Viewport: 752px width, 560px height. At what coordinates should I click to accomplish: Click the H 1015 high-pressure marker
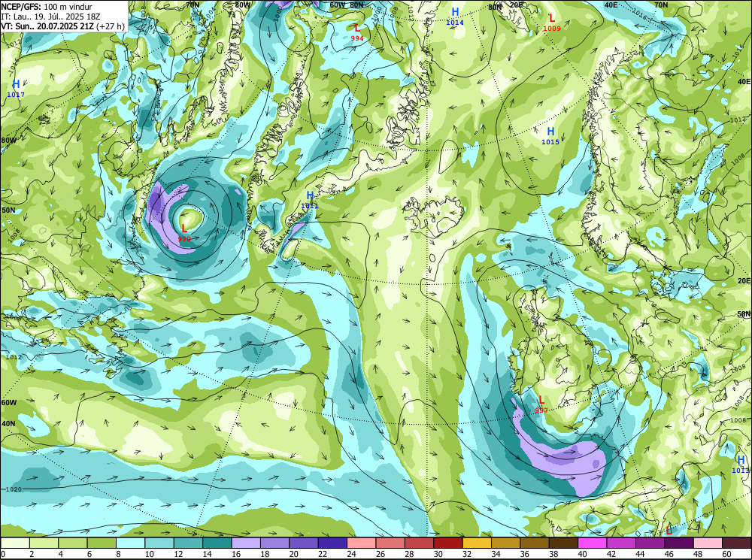[x=550, y=135]
